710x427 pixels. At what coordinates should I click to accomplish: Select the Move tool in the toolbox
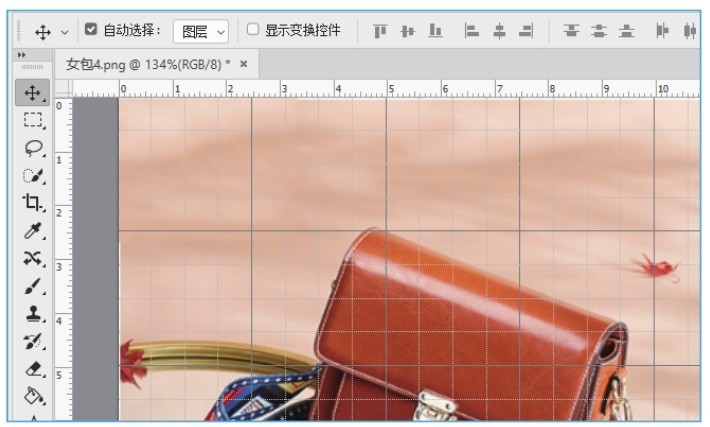tap(33, 93)
